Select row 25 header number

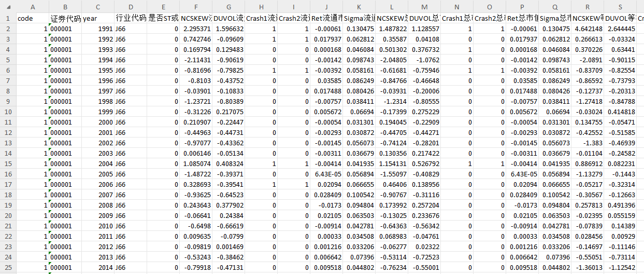(x=8, y=267)
